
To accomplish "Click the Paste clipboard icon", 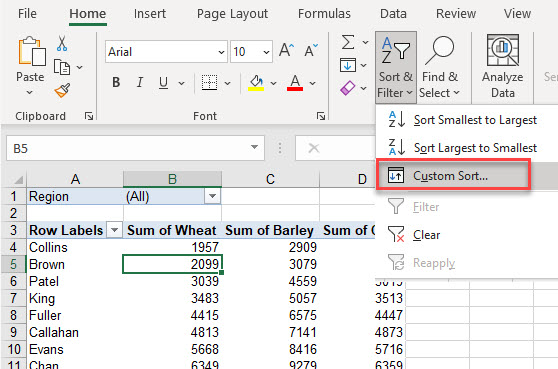I will click(32, 52).
